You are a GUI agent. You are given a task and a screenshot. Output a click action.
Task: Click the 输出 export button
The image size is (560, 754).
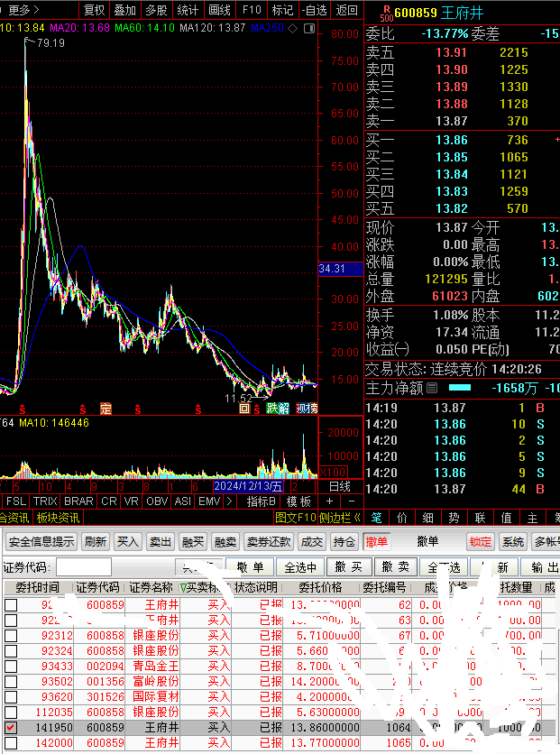coord(540,567)
